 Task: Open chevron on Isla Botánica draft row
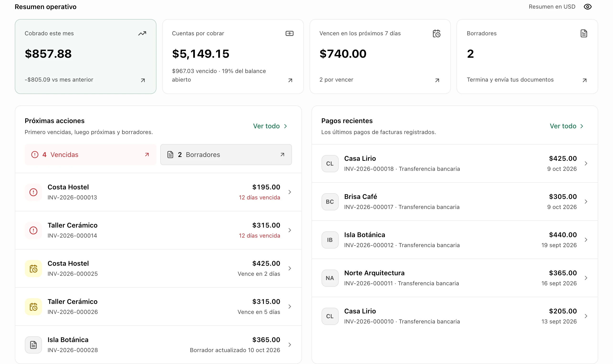click(290, 345)
